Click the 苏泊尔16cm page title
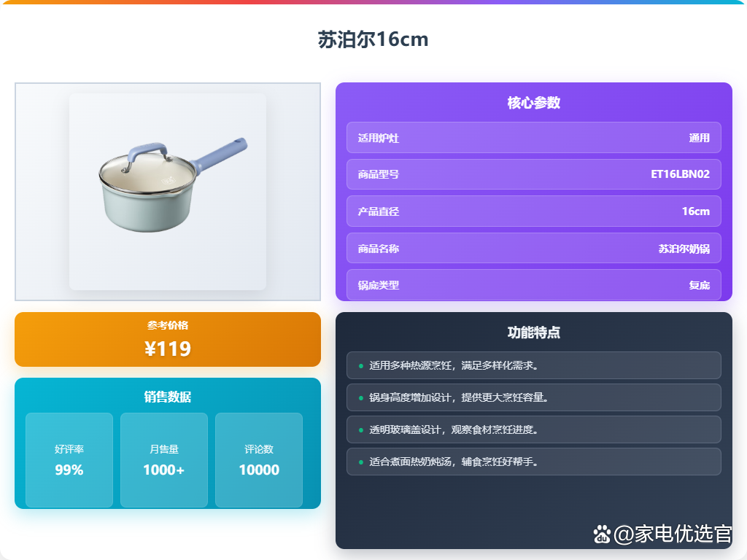Viewport: 747px width, 560px height. 373,39
